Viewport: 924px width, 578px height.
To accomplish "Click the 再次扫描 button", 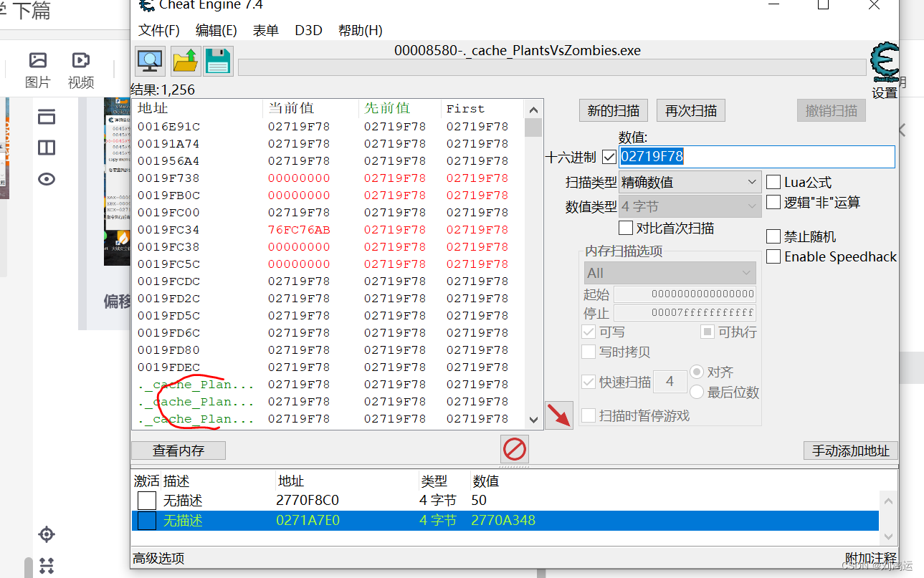I will pos(691,110).
